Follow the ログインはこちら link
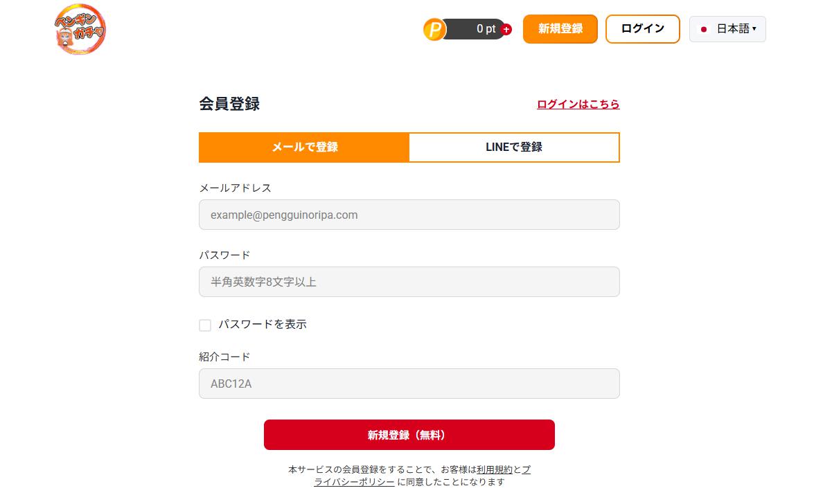The height and width of the screenshot is (504, 832). 578,105
